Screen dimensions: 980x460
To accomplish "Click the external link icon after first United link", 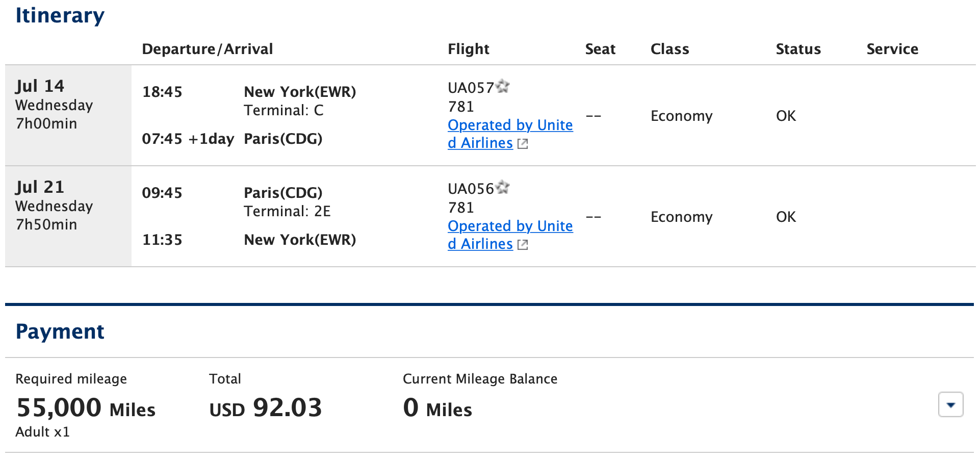I will [x=522, y=143].
